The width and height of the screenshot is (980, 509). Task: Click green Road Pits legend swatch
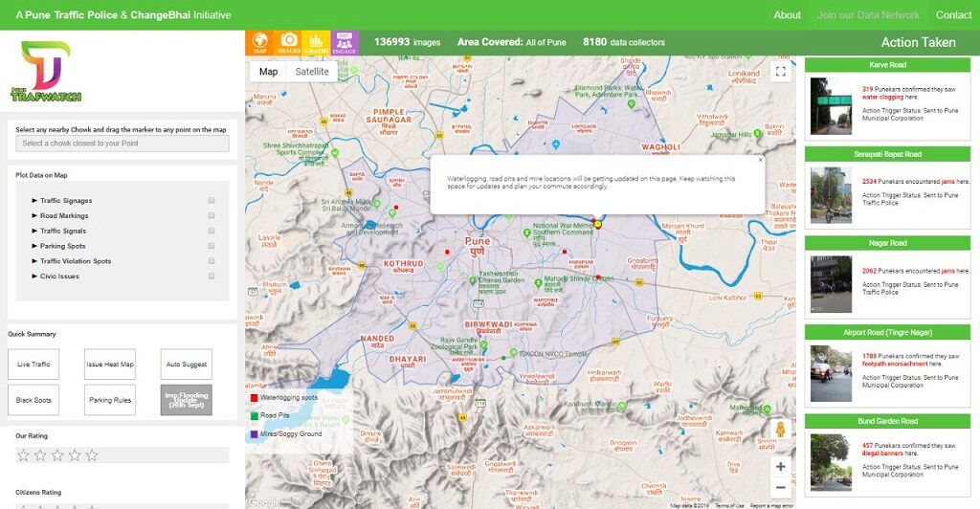254,415
